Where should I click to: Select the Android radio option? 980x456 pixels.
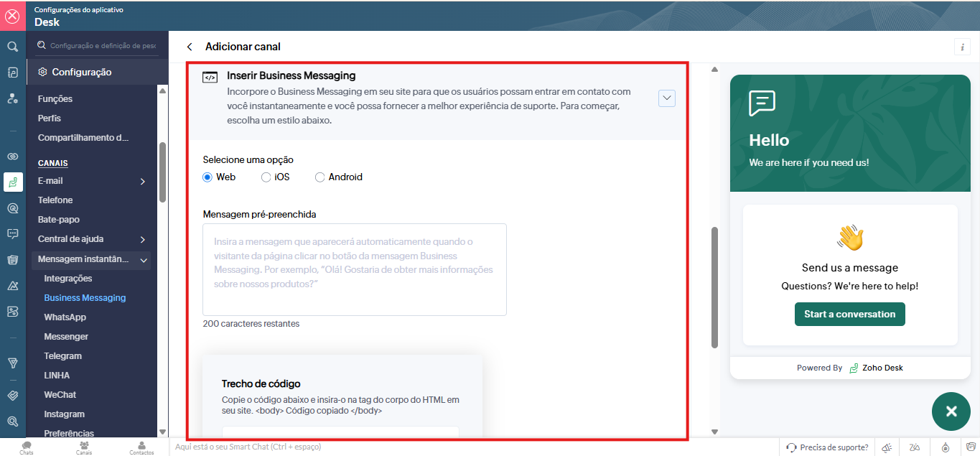pos(320,177)
